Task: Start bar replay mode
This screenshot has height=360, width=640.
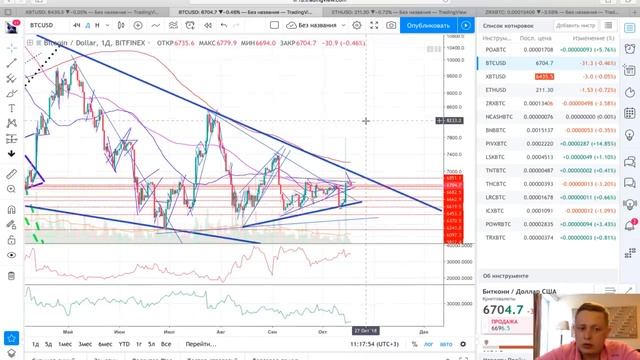Action: [x=208, y=25]
